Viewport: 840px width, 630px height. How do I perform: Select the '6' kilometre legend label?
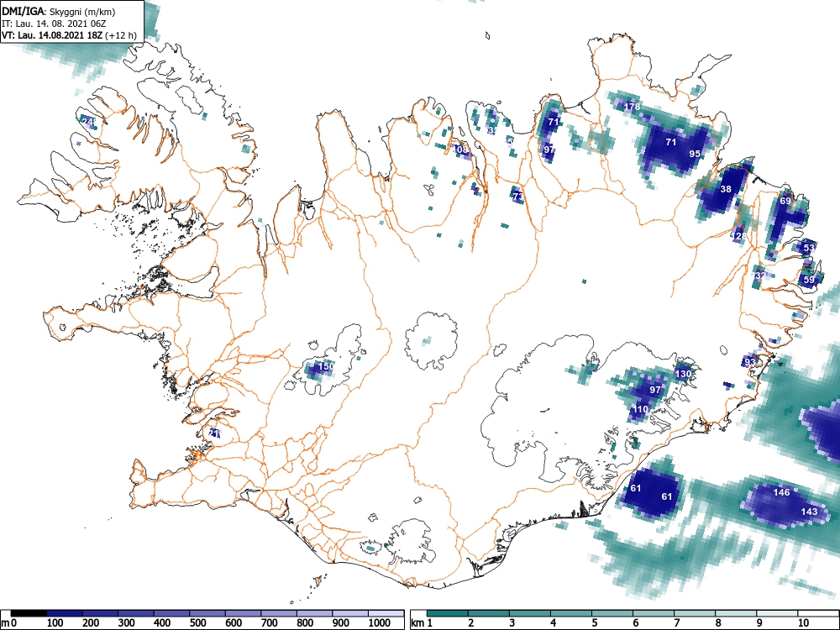pyautogui.click(x=635, y=623)
